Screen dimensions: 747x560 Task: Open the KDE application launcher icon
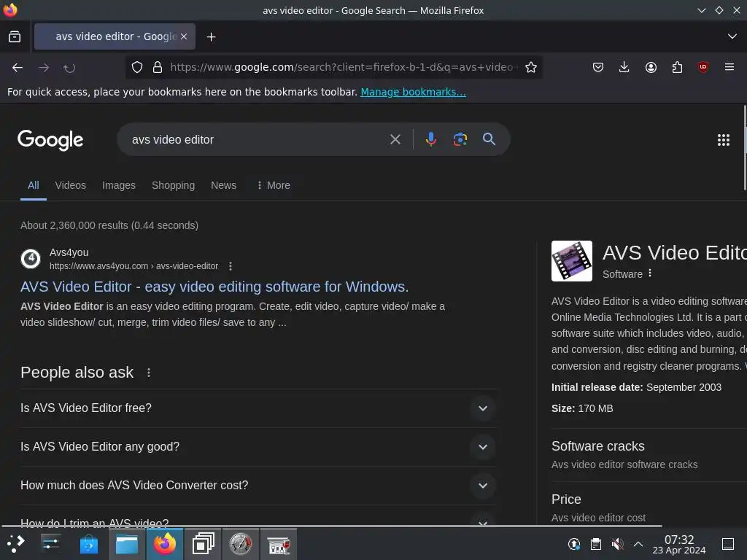pyautogui.click(x=15, y=543)
